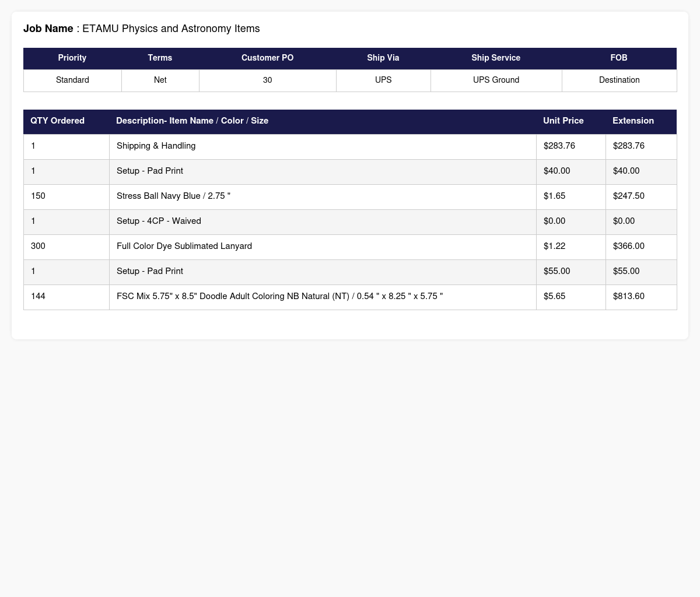Screen dimensions: 700x597
Task: Select the UPS Ground cell
Action: 496,80
